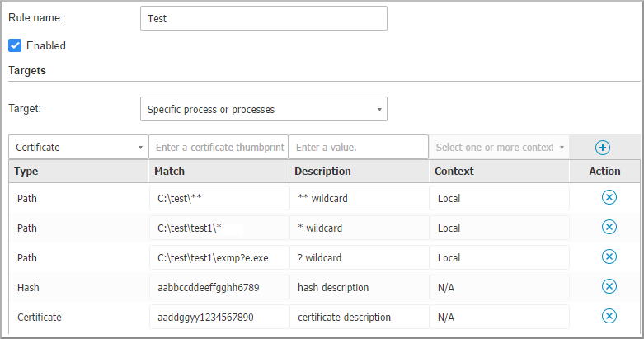Delete the C:\test\test1\* path entry

click(609, 228)
